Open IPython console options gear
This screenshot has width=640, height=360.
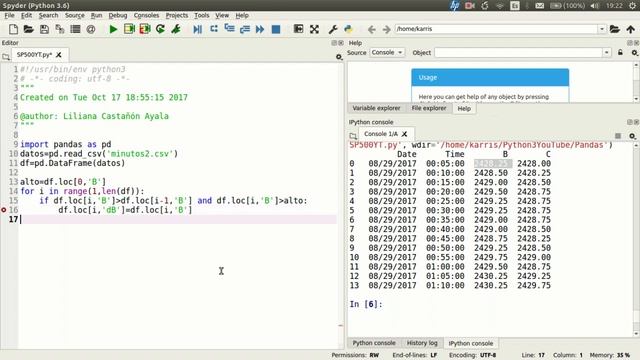pos(632,136)
